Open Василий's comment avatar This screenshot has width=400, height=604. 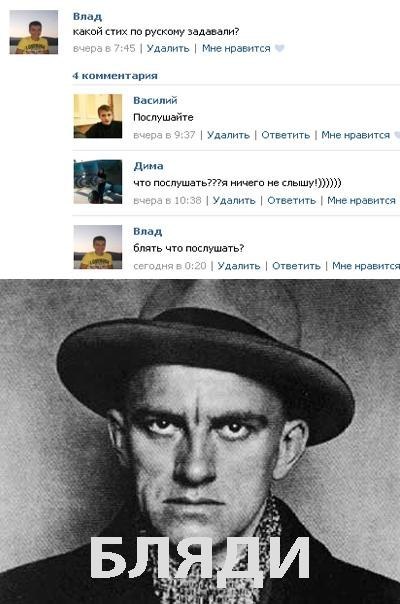[x=98, y=116]
